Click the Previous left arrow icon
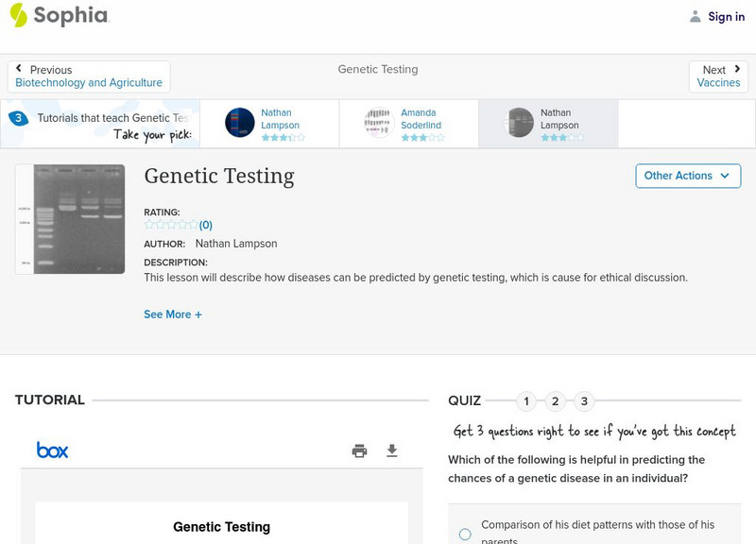The width and height of the screenshot is (756, 544). coord(19,70)
